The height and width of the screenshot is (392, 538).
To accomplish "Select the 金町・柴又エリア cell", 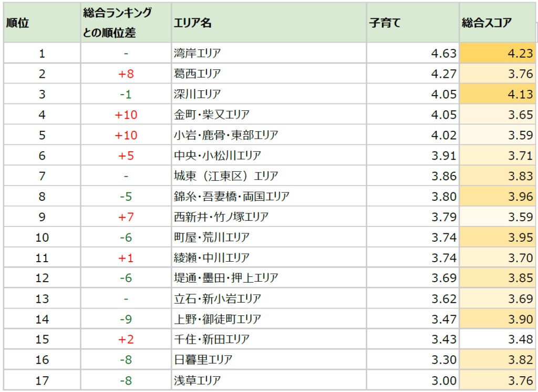I will tap(212, 115).
